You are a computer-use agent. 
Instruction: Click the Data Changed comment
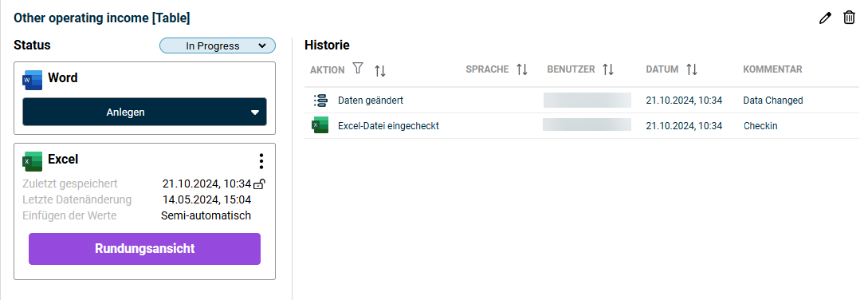773,101
